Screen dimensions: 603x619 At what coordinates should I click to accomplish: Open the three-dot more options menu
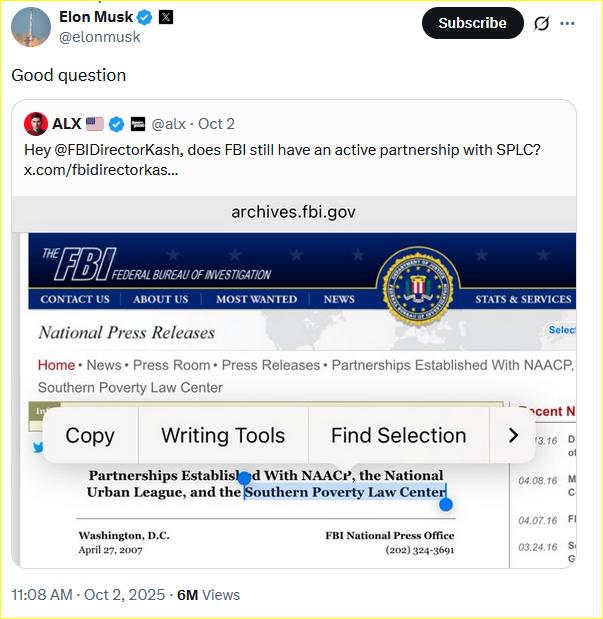tap(568, 23)
